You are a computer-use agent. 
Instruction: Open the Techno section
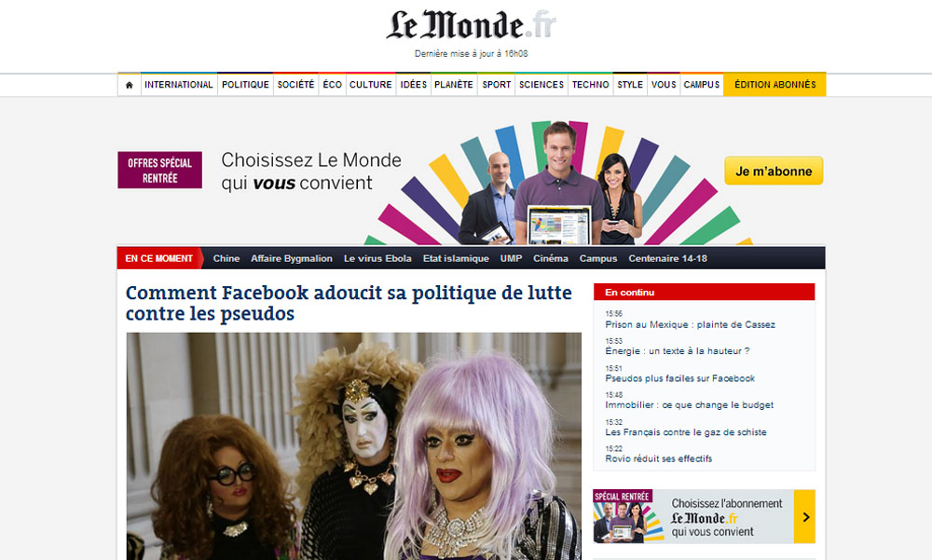(590, 85)
